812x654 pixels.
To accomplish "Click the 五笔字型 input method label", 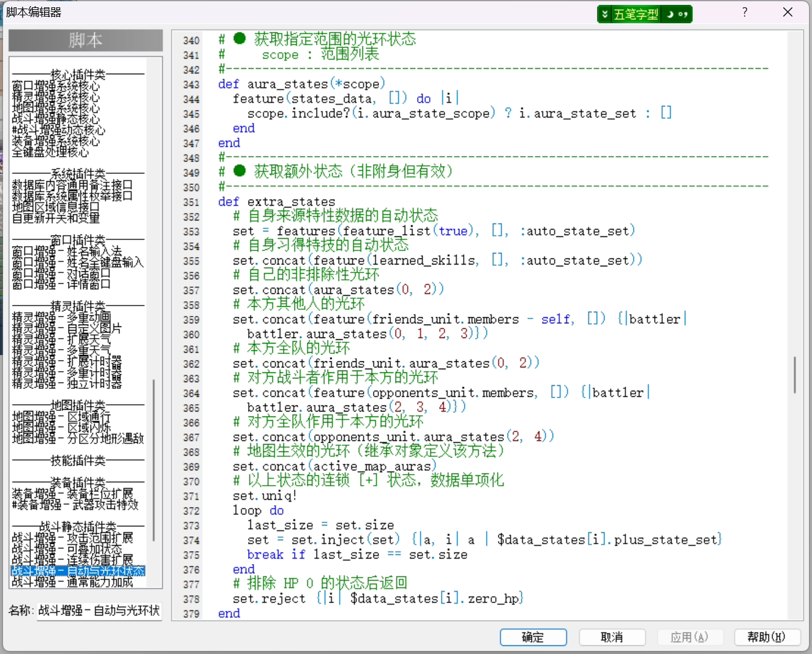I will [x=636, y=14].
